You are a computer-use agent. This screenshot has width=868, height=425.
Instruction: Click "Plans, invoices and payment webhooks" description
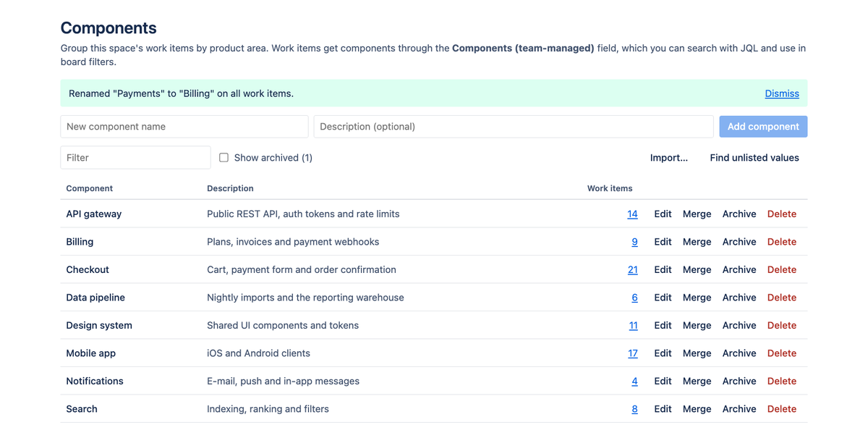click(293, 242)
